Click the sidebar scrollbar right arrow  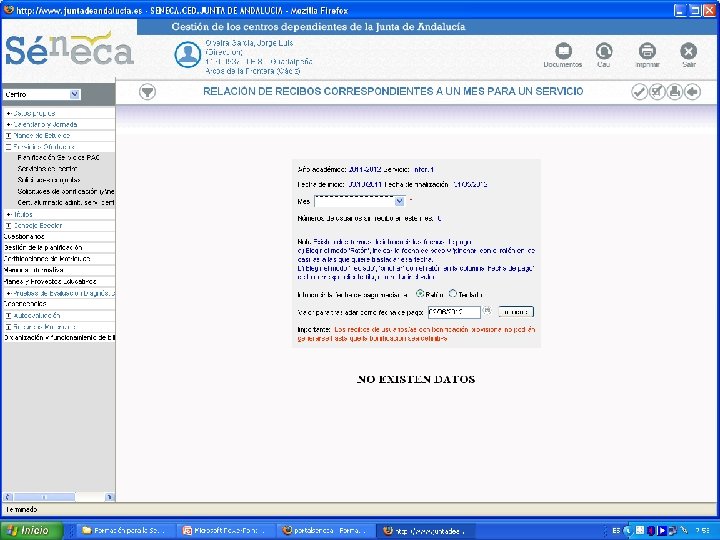pyautogui.click(x=109, y=497)
